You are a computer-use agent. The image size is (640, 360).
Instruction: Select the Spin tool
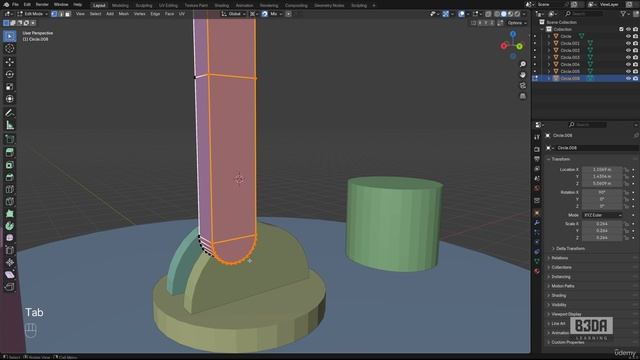pyautogui.click(x=10, y=226)
